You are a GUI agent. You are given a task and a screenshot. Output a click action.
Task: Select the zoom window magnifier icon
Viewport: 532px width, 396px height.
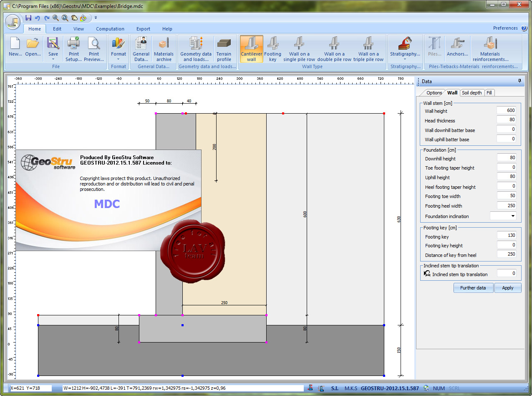coord(55,18)
